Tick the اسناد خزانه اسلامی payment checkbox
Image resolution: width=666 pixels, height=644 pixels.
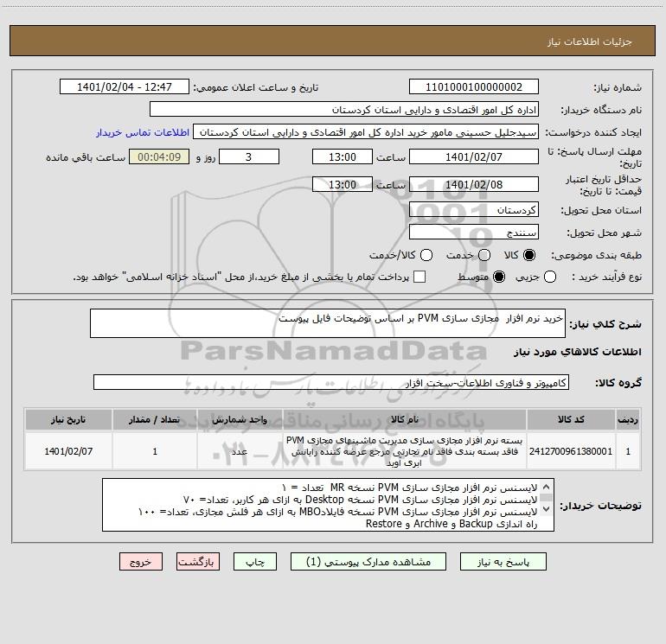pos(419,277)
